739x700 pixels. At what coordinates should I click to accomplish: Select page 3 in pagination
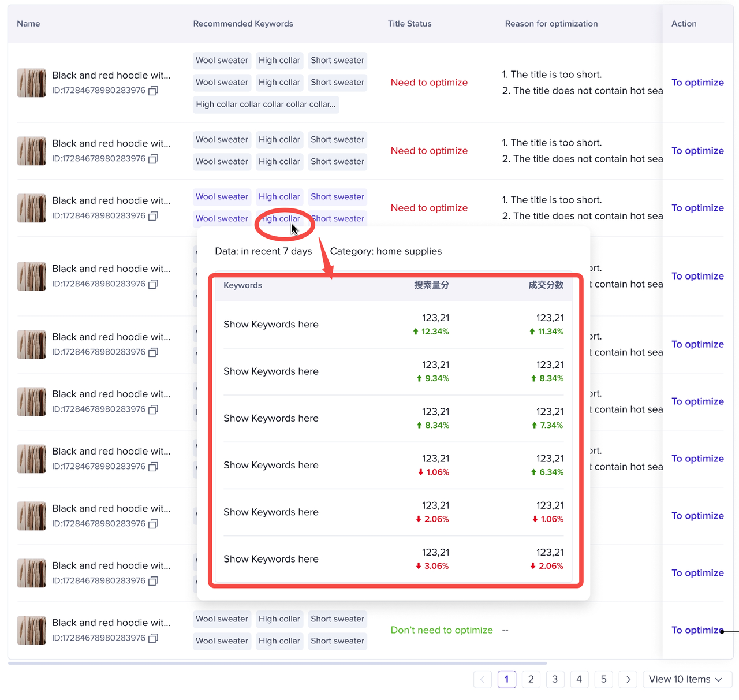coord(555,679)
